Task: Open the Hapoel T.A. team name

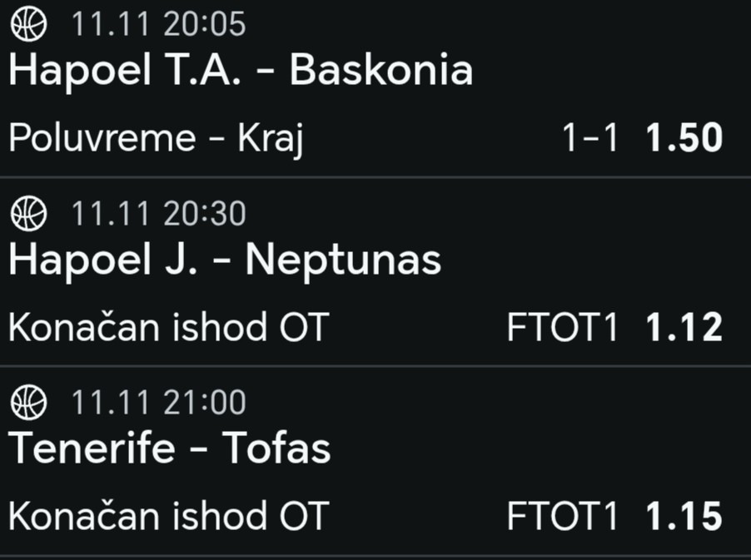Action: 125,71
